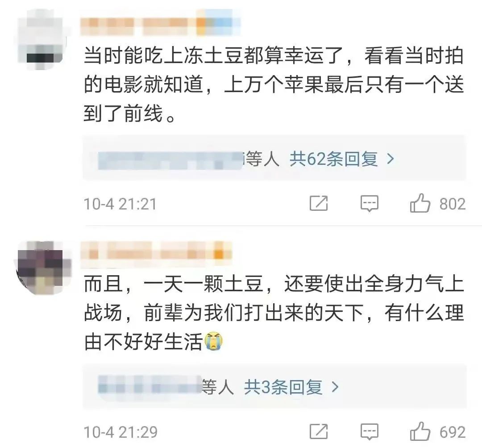Open the first commenter's blurred username
Screen dimensions: 482x448
[160, 23]
